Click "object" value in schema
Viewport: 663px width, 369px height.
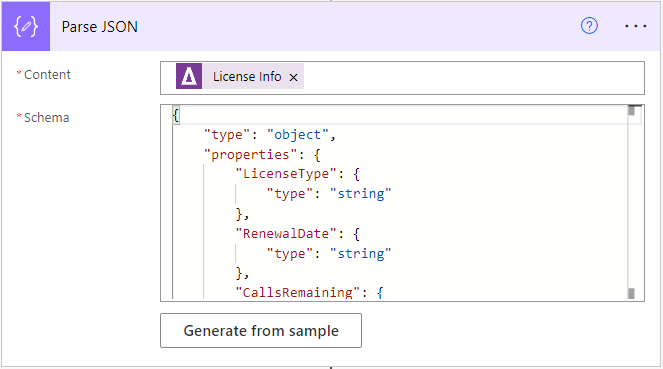click(x=298, y=135)
